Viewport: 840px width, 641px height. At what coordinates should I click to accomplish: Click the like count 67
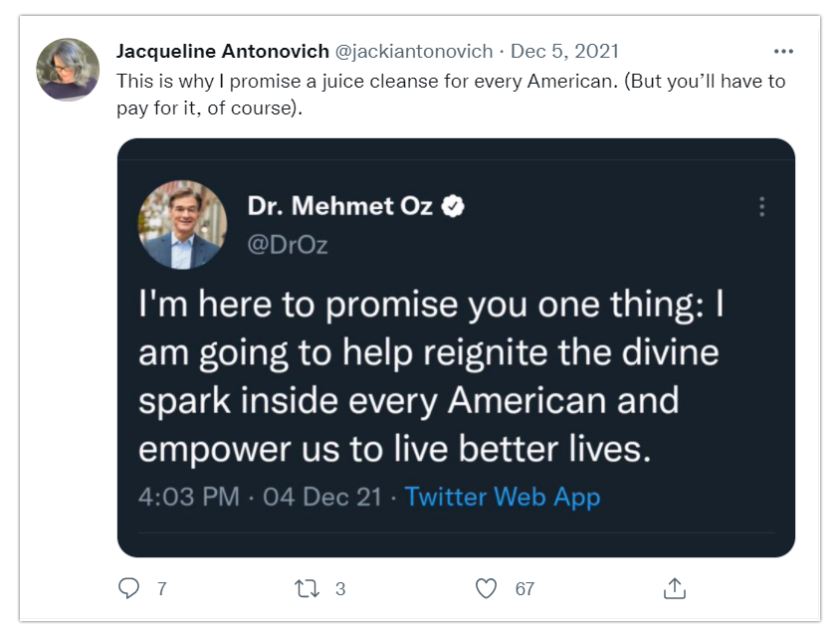tap(525, 589)
